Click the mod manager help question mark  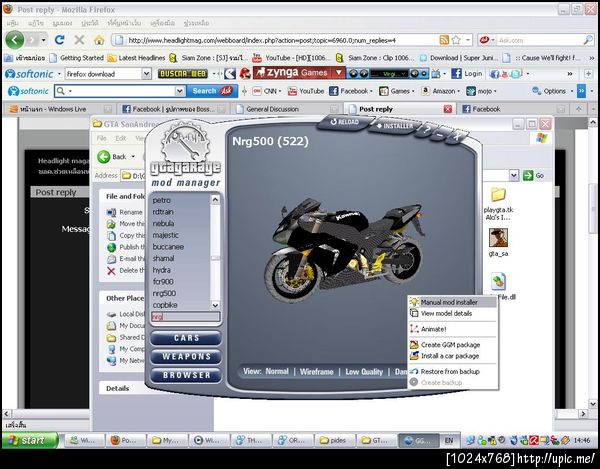point(427,130)
